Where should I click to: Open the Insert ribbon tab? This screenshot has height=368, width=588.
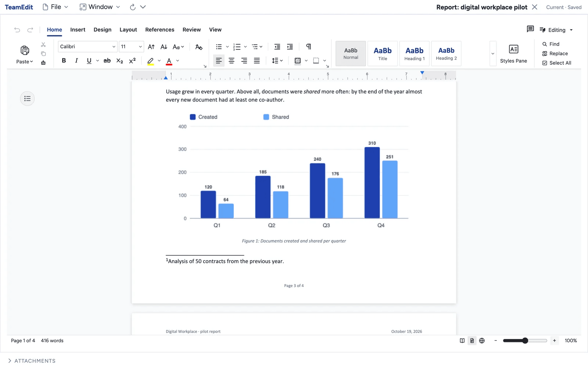[78, 30]
